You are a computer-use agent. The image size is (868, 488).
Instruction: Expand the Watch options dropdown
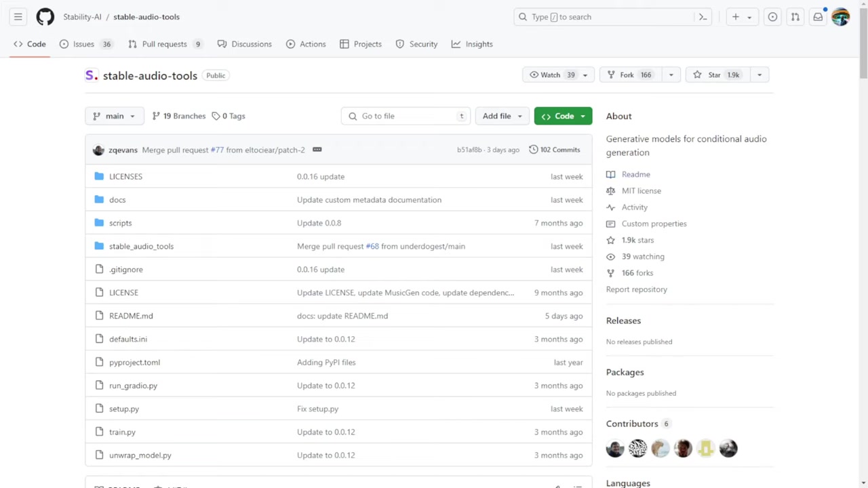click(x=585, y=75)
